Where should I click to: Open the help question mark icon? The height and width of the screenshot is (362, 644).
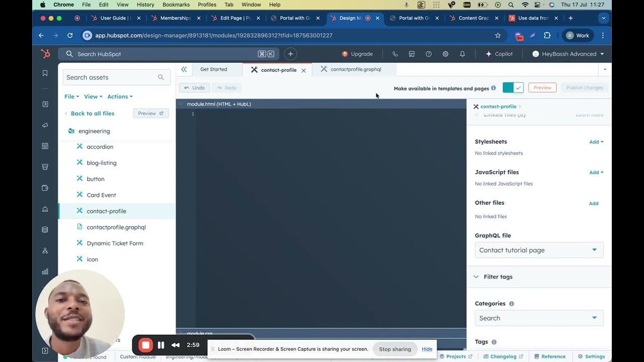point(429,54)
